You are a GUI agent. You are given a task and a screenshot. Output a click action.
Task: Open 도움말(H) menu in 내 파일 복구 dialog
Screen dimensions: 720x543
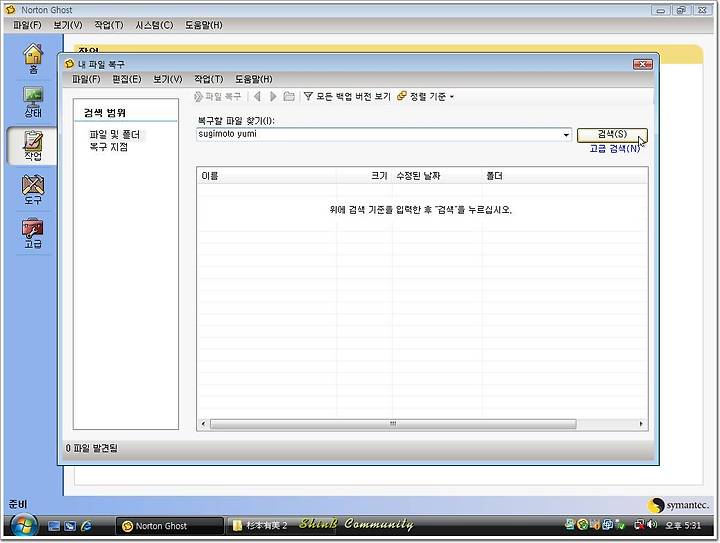[253, 79]
